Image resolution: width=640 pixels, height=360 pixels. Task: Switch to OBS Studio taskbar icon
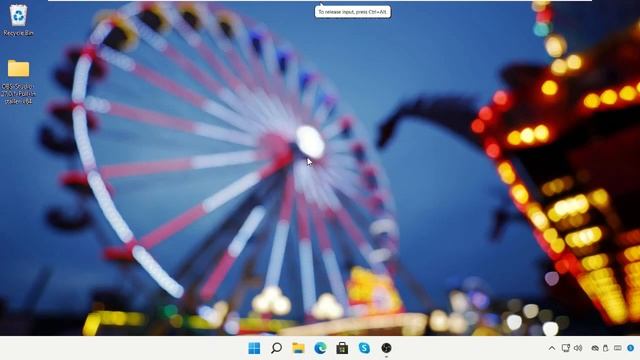tap(386, 348)
